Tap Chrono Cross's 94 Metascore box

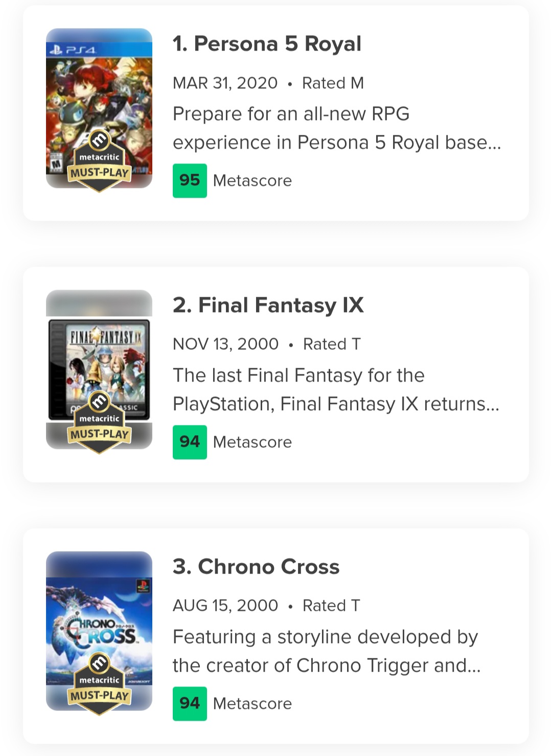point(190,703)
